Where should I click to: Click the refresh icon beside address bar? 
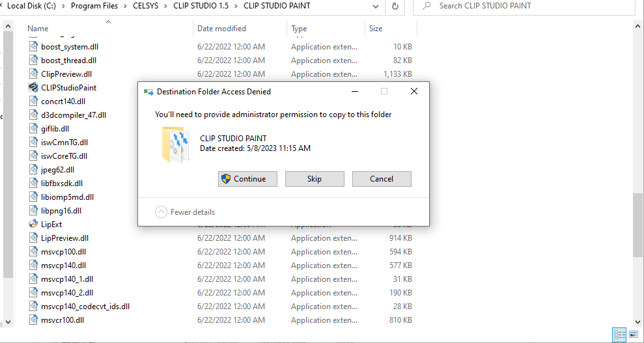tap(395, 6)
